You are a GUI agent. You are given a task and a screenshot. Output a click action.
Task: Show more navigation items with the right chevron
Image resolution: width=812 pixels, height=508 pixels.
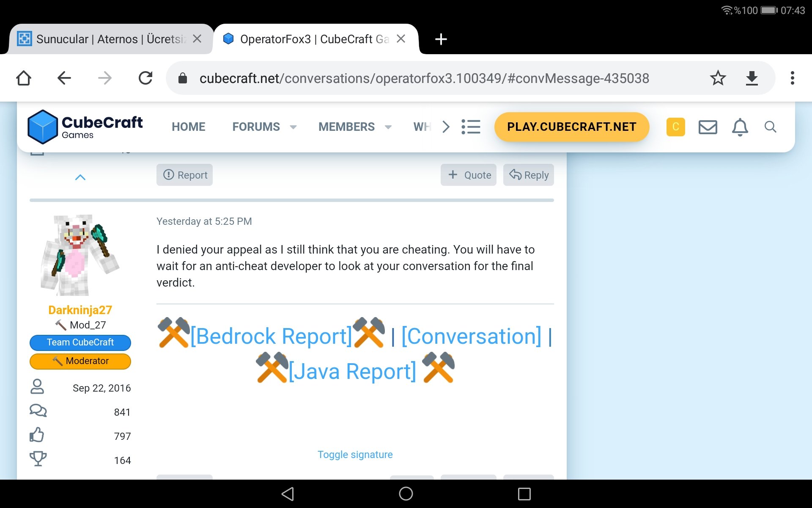[446, 127]
